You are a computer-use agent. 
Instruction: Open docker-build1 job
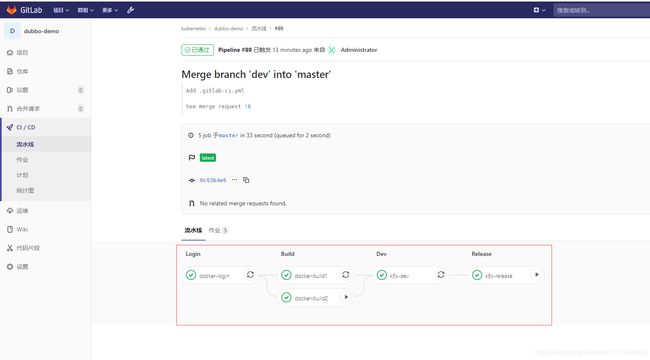coord(311,276)
